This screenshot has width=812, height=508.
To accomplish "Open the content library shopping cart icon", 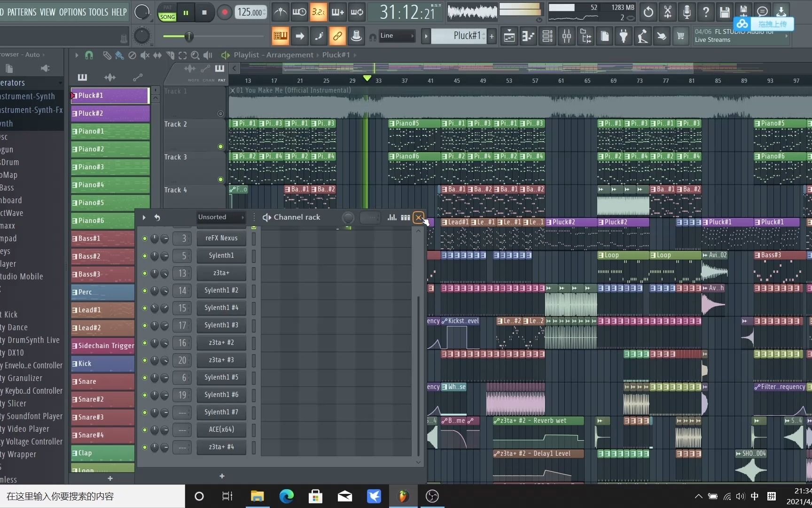I will 680,36.
